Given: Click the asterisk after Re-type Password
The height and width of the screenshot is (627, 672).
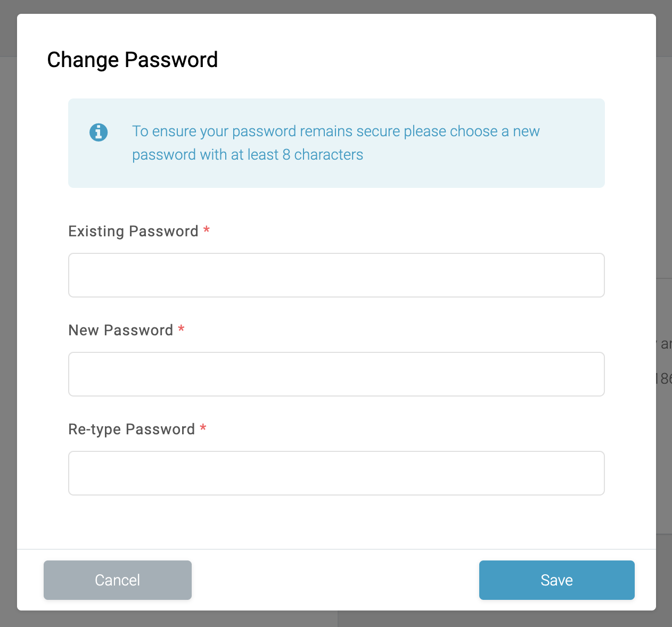Looking at the screenshot, I should (x=203, y=428).
